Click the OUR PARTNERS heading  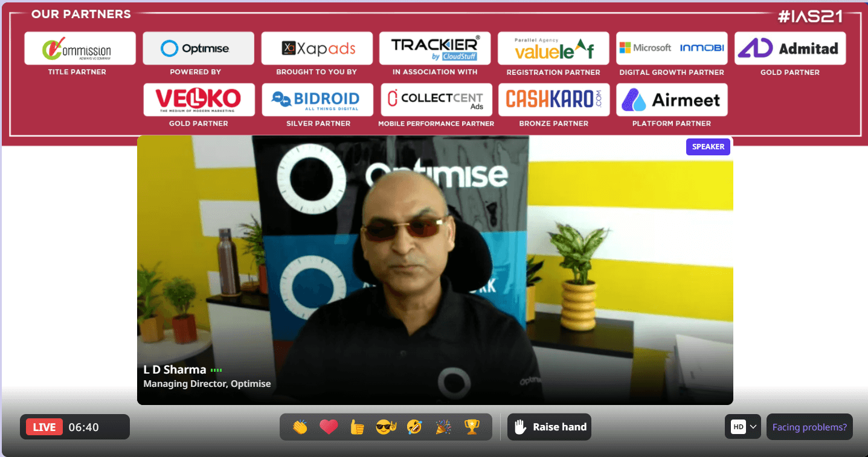(81, 14)
